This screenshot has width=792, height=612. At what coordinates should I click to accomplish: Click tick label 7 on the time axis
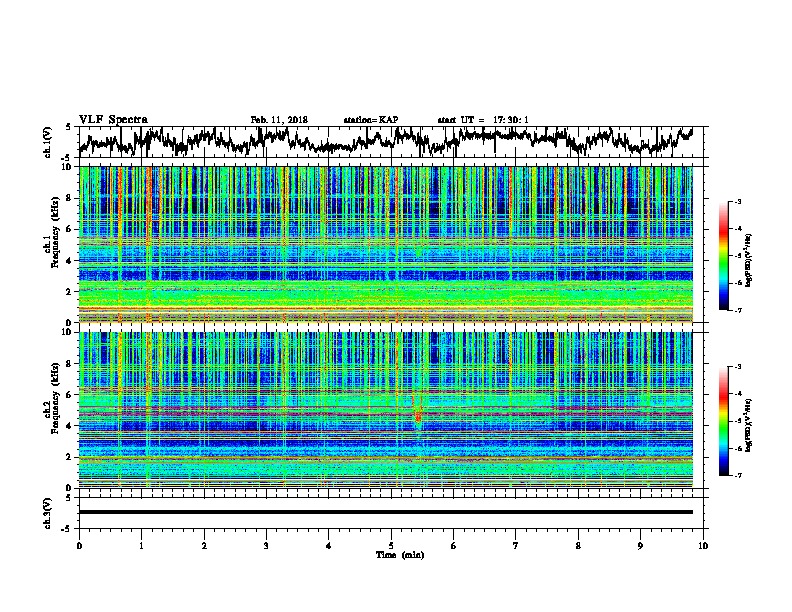516,546
